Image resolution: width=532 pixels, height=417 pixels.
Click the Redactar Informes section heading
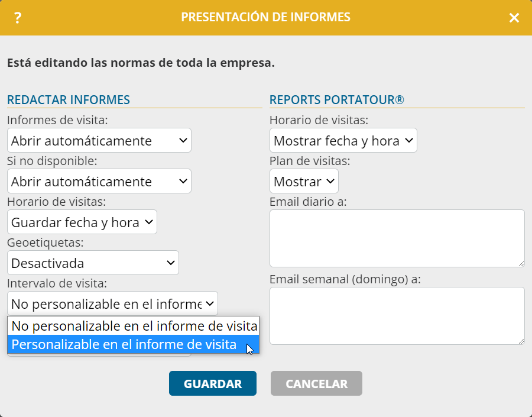click(x=69, y=100)
